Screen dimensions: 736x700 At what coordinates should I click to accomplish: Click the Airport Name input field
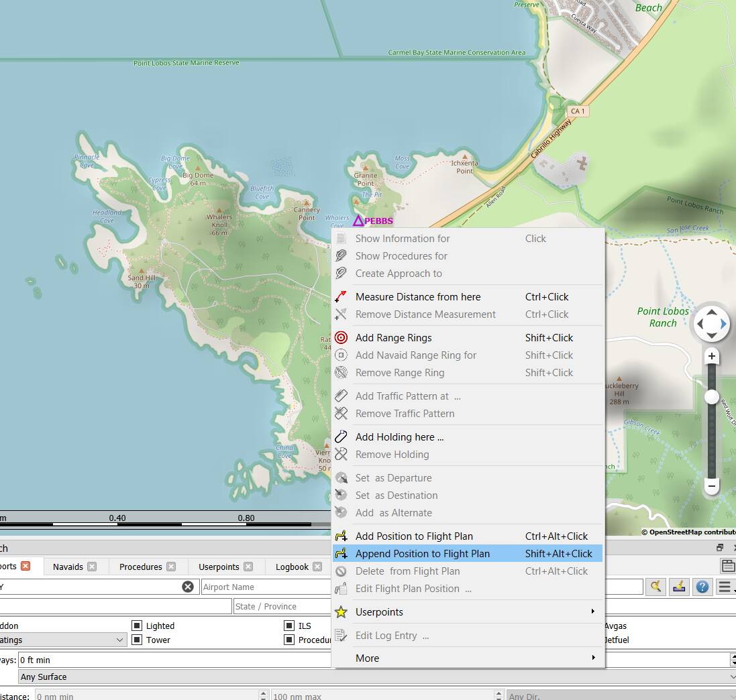[x=266, y=587]
